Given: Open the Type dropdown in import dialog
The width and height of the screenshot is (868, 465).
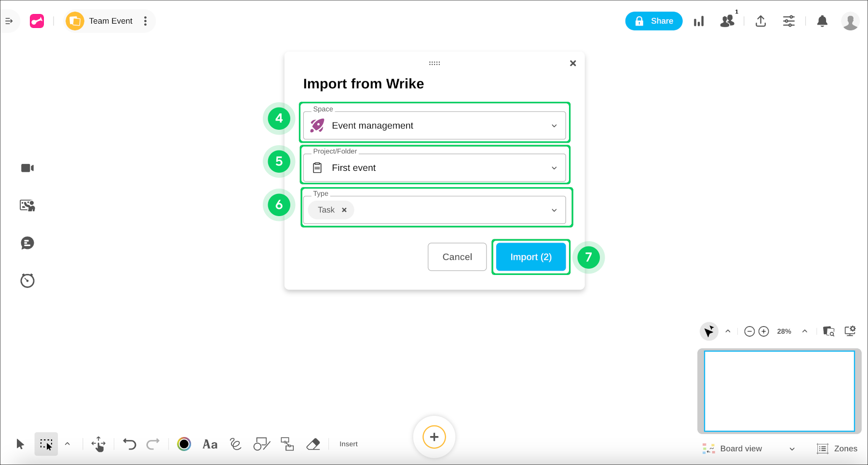Looking at the screenshot, I should click(x=554, y=210).
